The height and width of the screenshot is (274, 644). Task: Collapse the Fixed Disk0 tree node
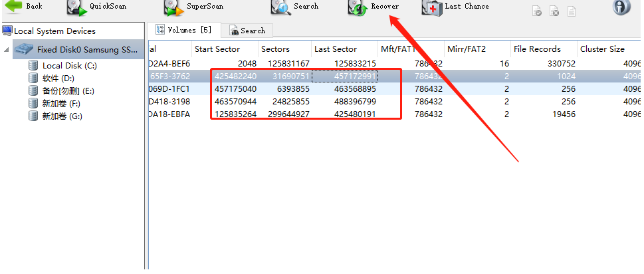coord(6,50)
